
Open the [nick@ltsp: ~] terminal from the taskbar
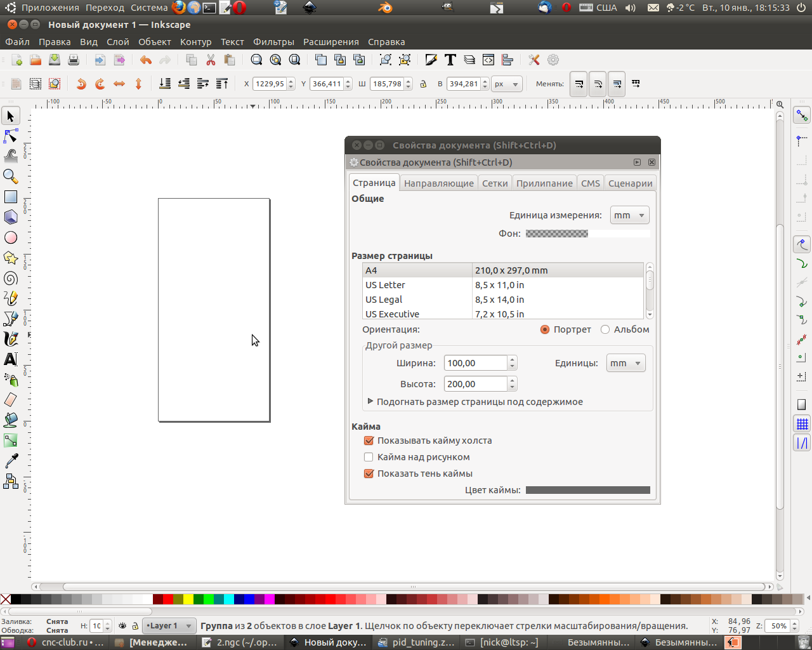pos(502,642)
